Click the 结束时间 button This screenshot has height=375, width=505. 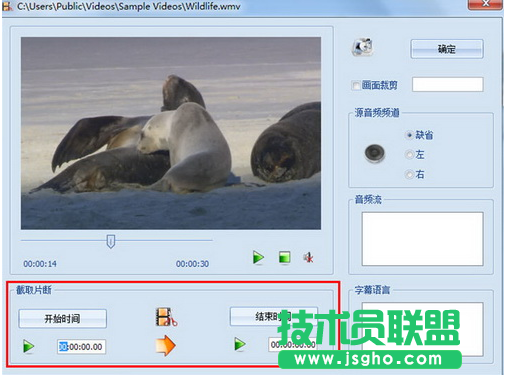coord(273,316)
